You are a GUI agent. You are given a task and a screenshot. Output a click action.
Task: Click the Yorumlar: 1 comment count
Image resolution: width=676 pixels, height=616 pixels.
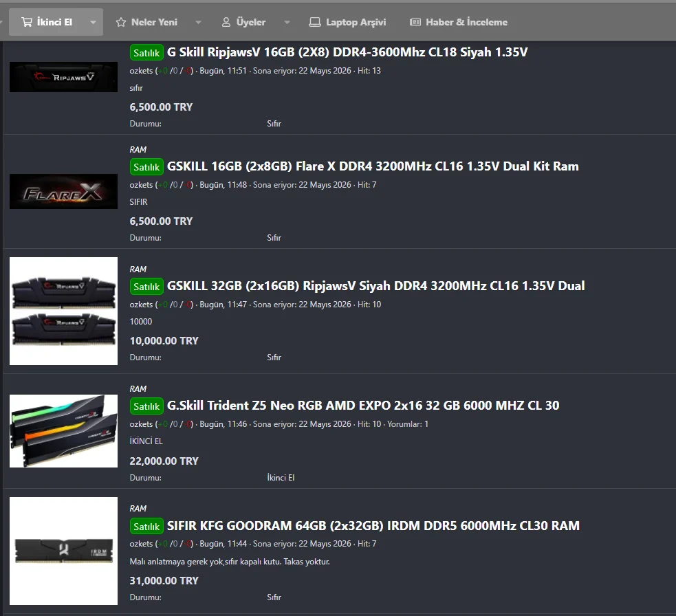(408, 424)
